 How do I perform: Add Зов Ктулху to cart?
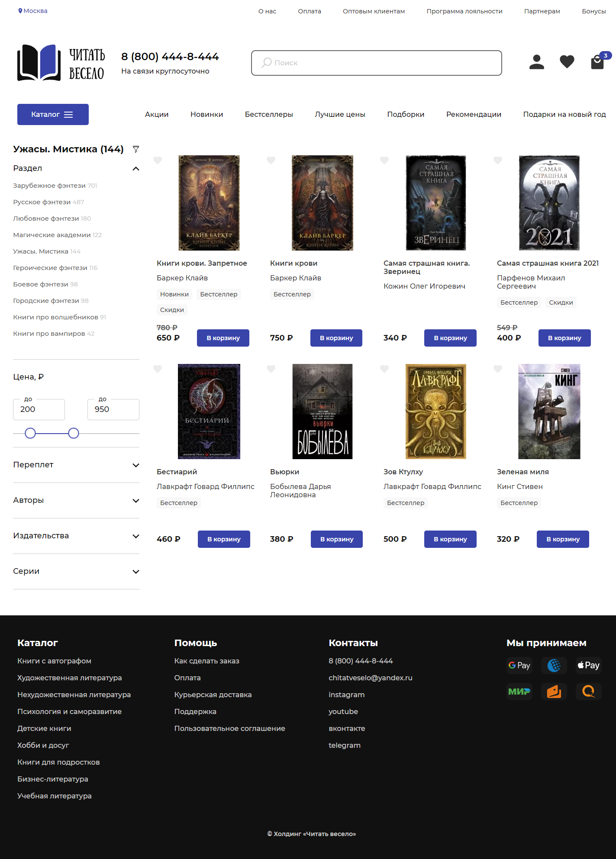[450, 539]
